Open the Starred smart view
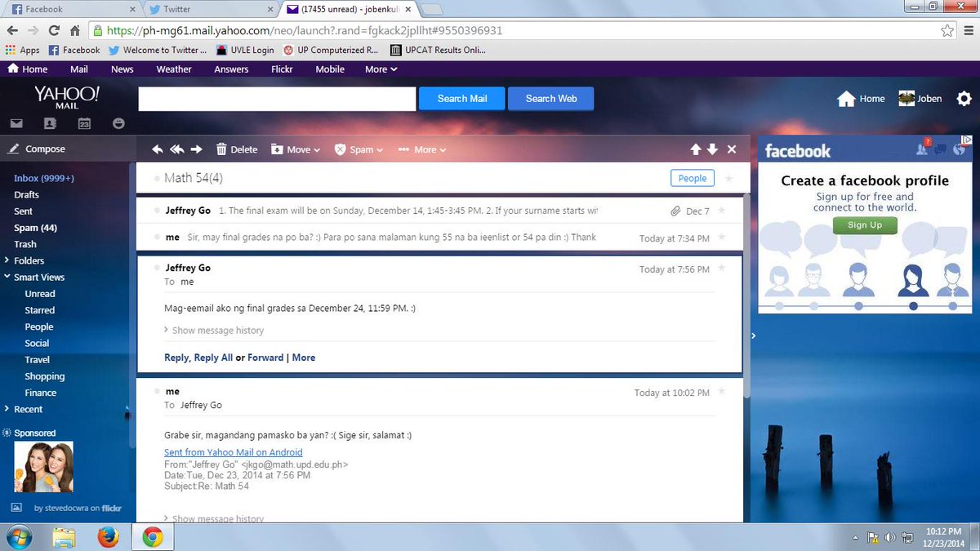This screenshot has width=980, height=551. (x=40, y=310)
